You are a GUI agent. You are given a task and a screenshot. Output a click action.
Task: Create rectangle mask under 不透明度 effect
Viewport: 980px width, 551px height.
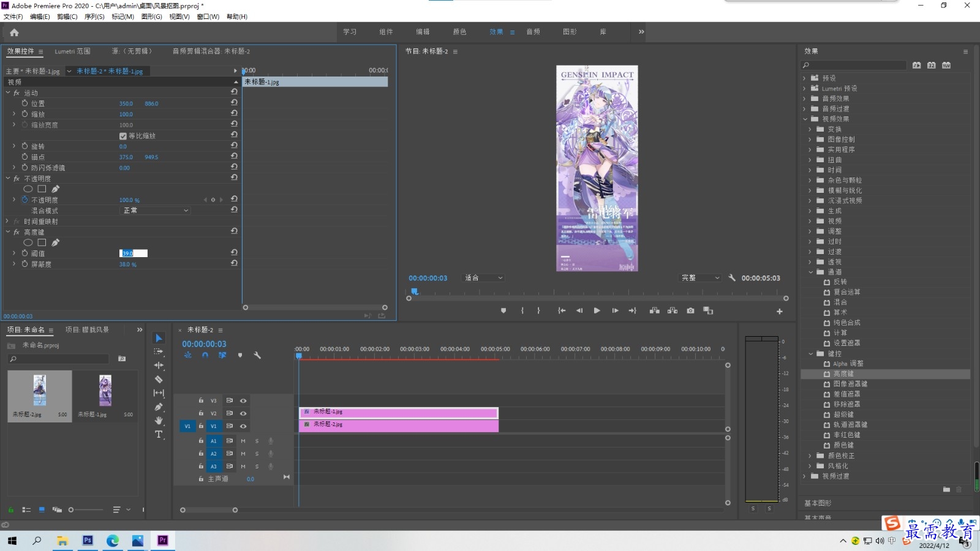coord(42,189)
